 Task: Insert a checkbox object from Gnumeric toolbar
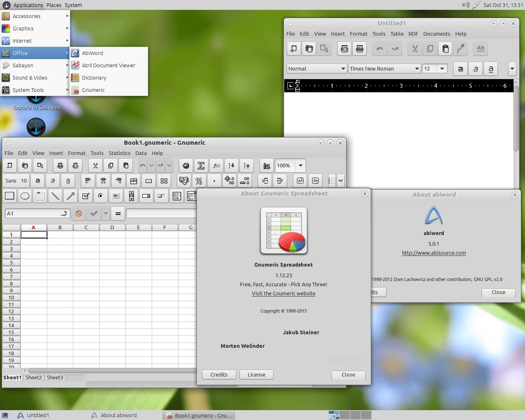85,196
